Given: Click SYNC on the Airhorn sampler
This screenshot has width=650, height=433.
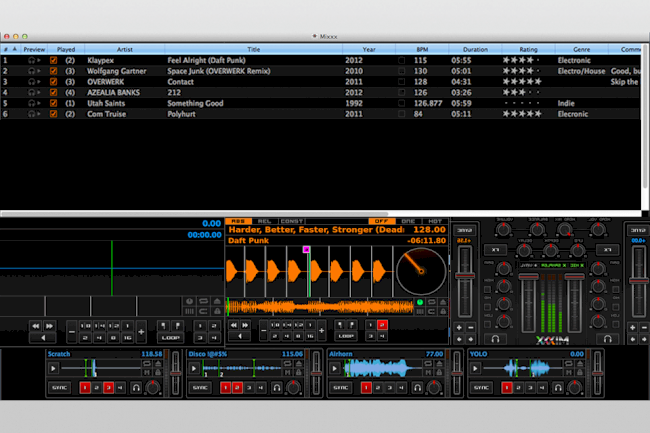Looking at the screenshot, I should [x=339, y=387].
